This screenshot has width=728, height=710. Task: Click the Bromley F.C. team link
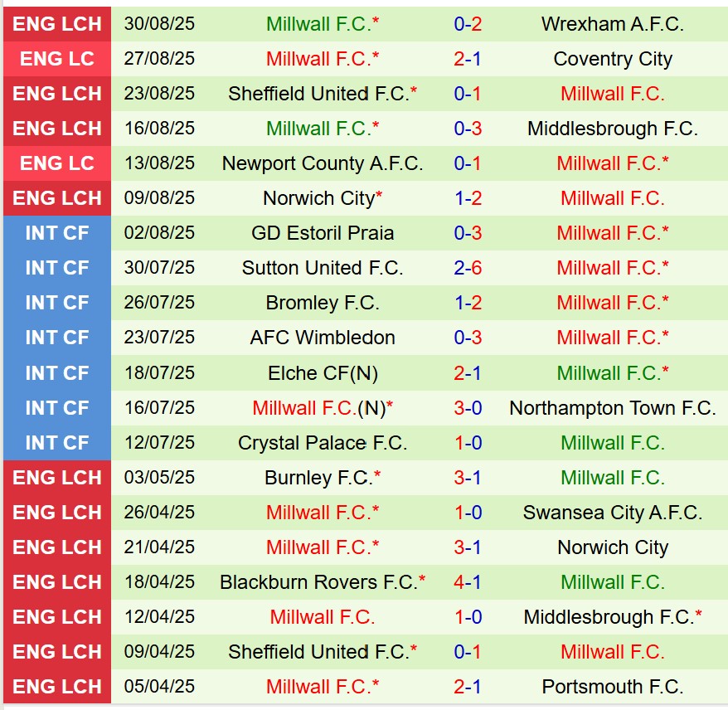coord(323,303)
